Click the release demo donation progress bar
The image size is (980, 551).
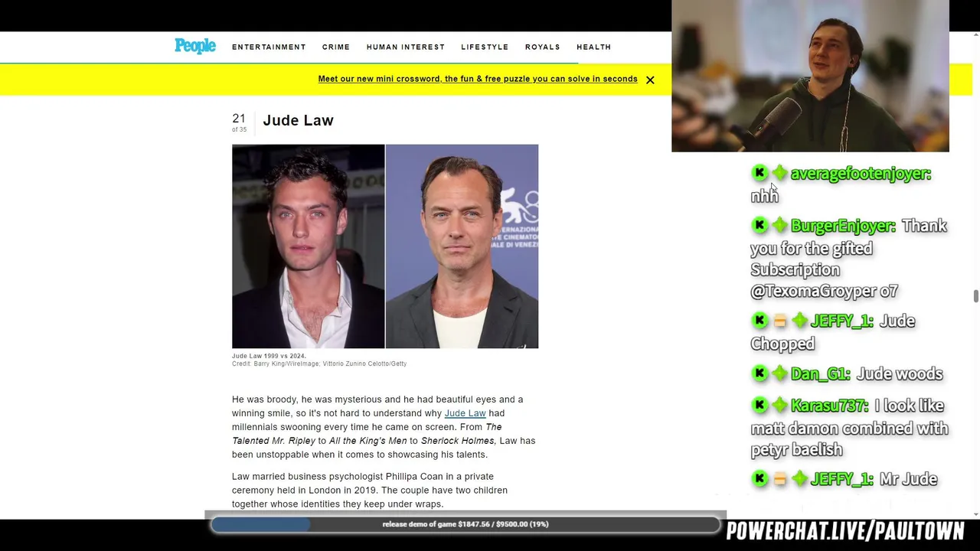(465, 524)
